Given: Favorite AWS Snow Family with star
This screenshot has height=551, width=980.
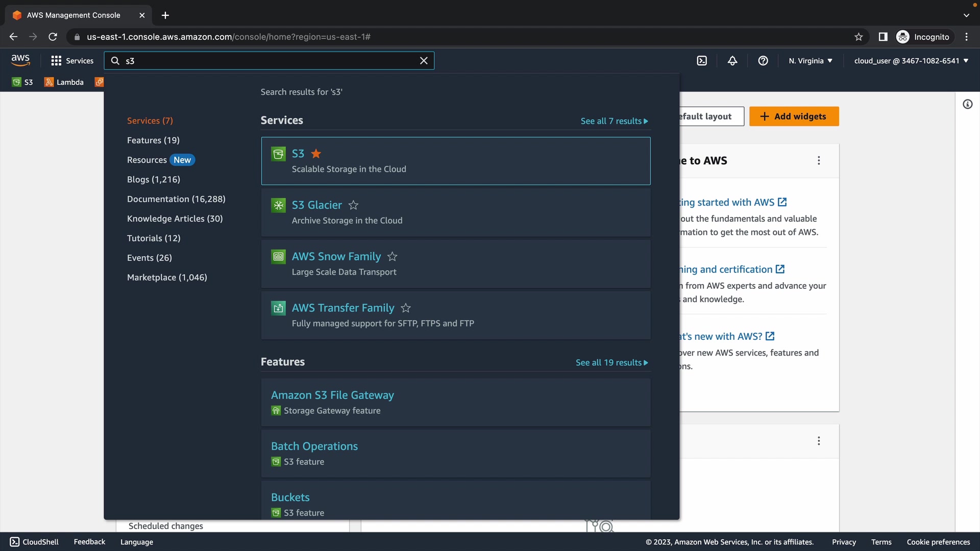Looking at the screenshot, I should tap(392, 257).
